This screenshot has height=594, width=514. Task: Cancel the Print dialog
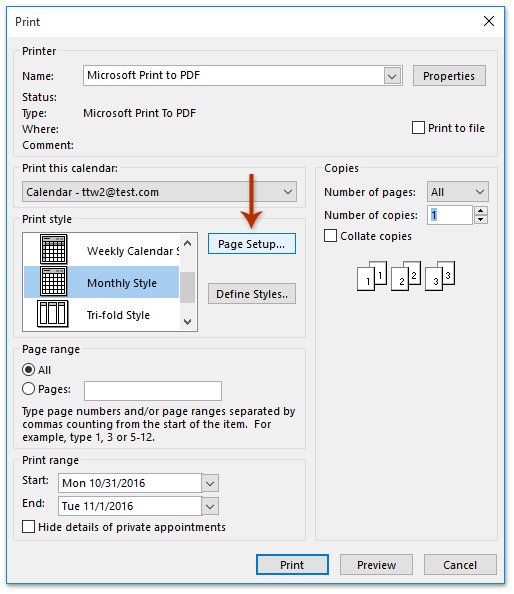click(x=460, y=564)
